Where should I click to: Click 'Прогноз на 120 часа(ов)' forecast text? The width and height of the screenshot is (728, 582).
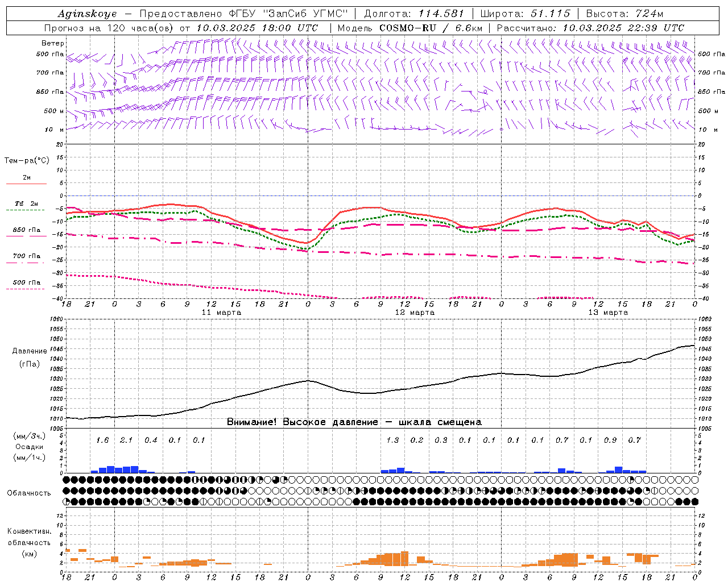[x=110, y=28]
